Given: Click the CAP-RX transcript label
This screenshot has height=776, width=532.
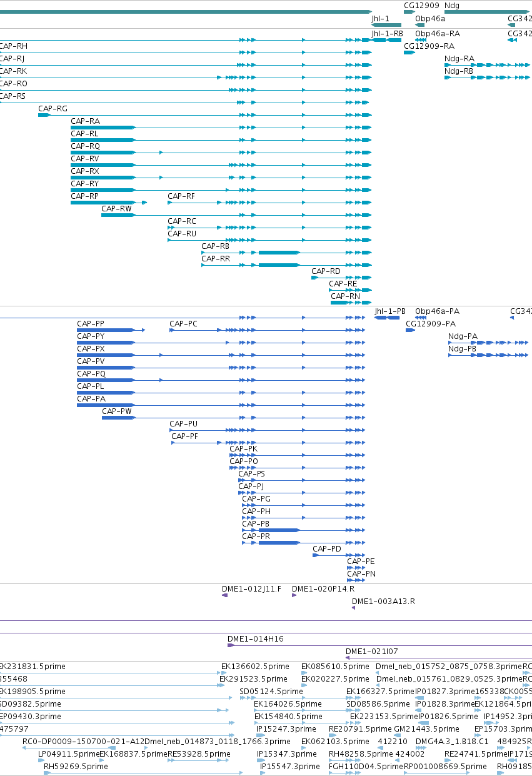Looking at the screenshot, I should click(x=85, y=171).
